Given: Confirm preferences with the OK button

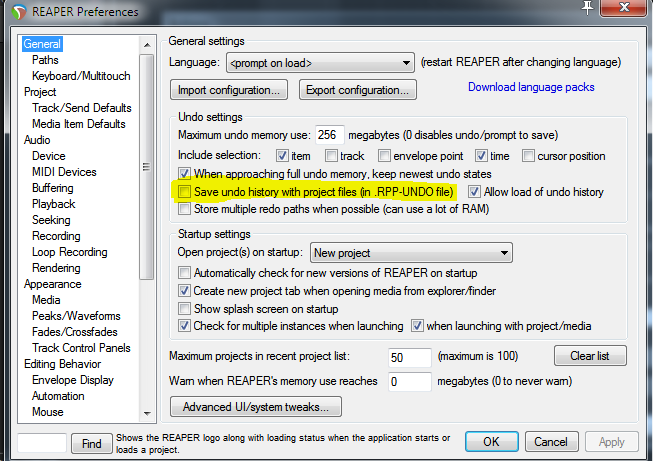Looking at the screenshot, I should point(491,441).
